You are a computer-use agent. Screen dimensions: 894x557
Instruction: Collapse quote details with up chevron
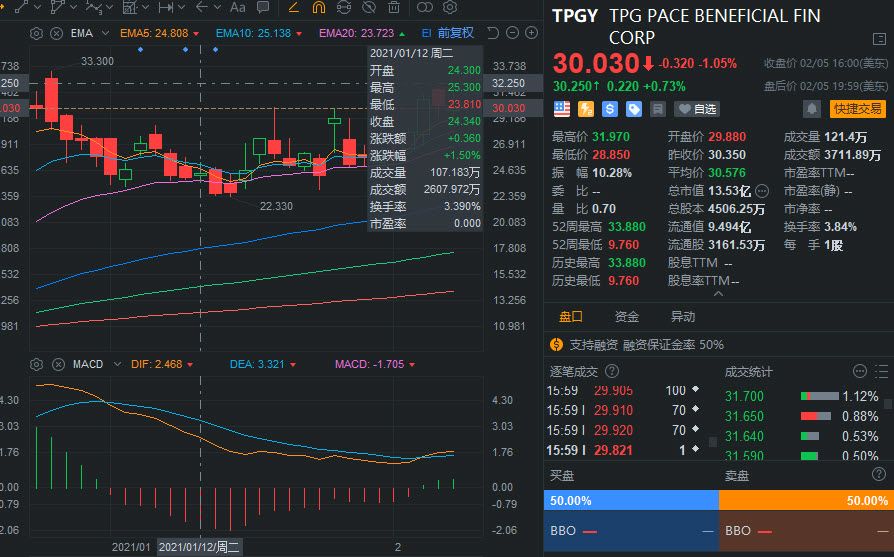click(718, 294)
